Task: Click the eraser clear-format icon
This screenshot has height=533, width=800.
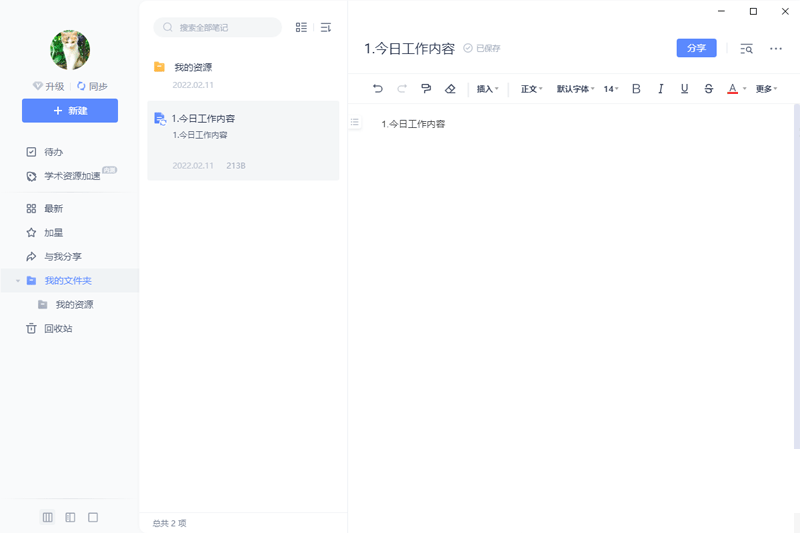Action: click(450, 89)
